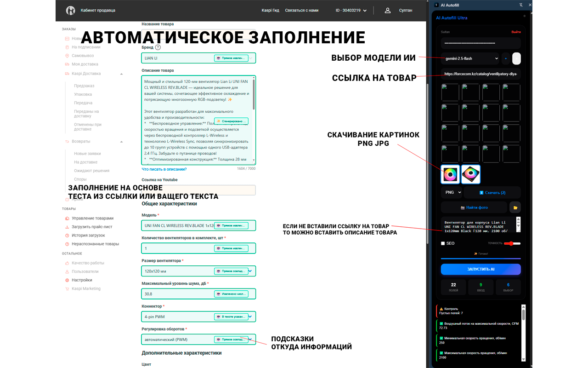Collapse the Kaspi Доставка sidebar section
Image resolution: width=588 pixels, height=368 pixels.
click(x=121, y=74)
